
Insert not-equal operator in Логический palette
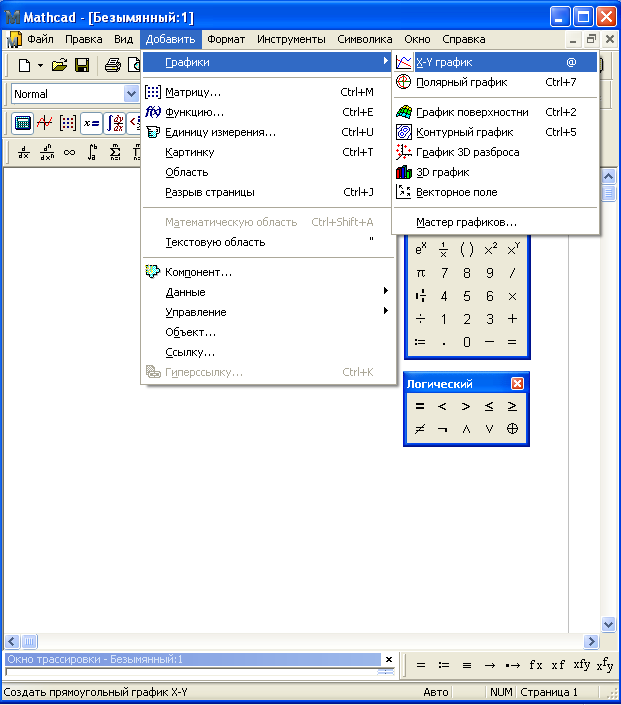click(420, 429)
